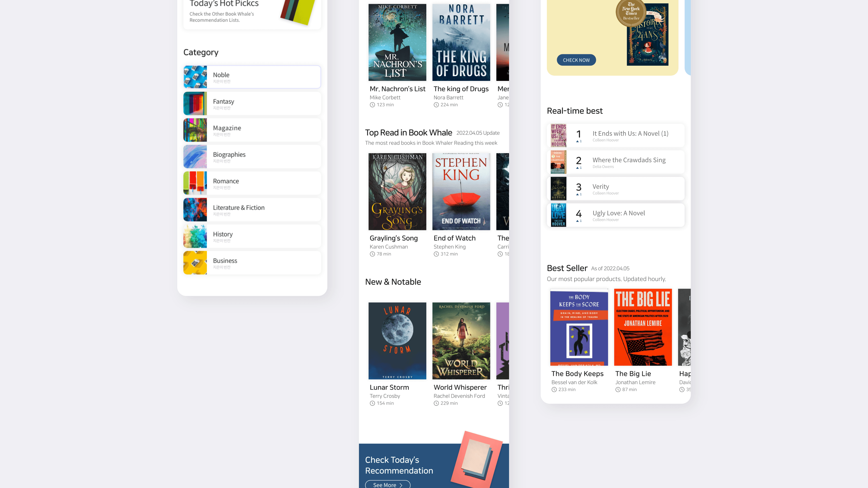Open Lunar Storm book cover
The width and height of the screenshot is (868, 488).
(x=397, y=341)
